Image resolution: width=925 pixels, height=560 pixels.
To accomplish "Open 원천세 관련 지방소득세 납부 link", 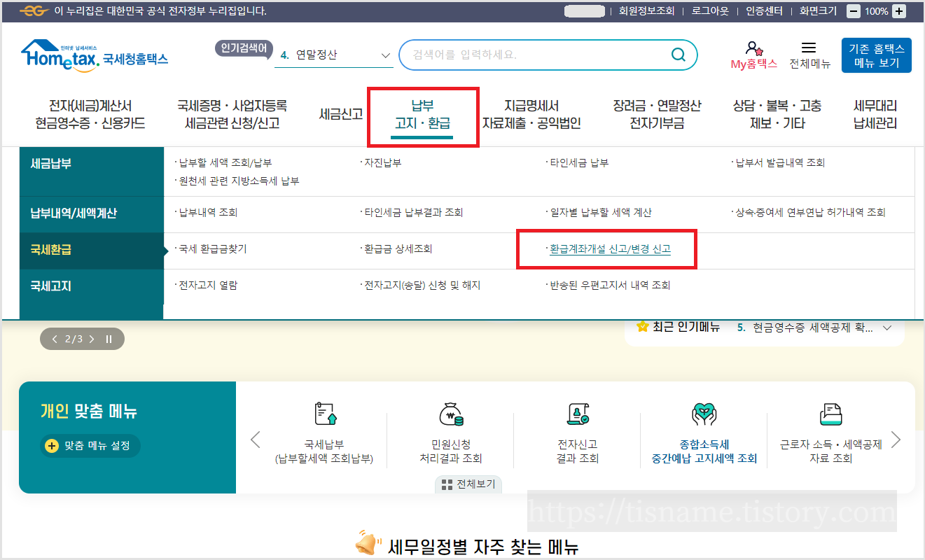I will [x=239, y=181].
